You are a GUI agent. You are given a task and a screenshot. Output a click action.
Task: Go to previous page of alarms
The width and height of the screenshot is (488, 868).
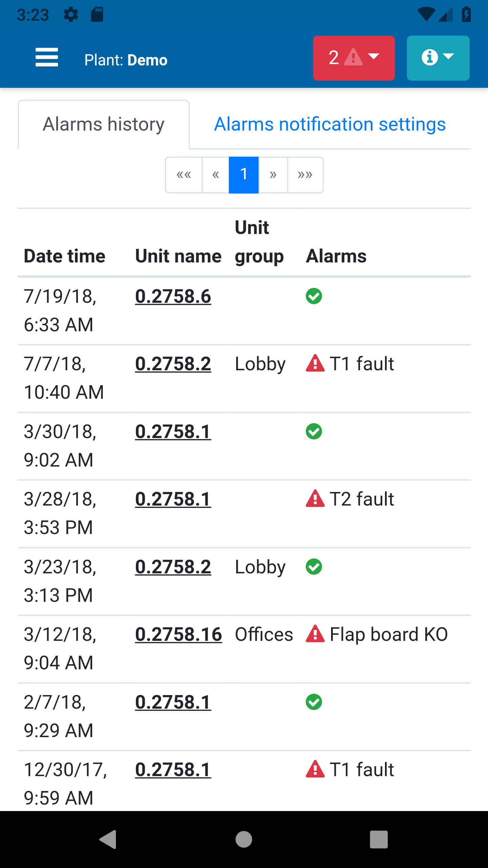tap(216, 175)
